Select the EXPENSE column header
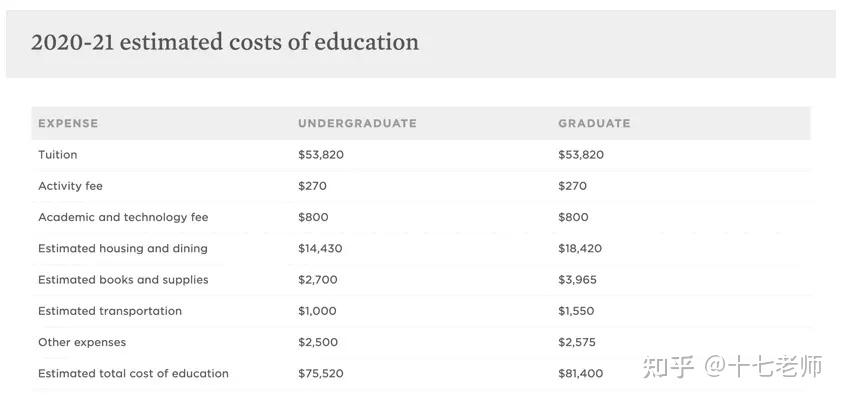This screenshot has height=400, width=844. tap(68, 123)
